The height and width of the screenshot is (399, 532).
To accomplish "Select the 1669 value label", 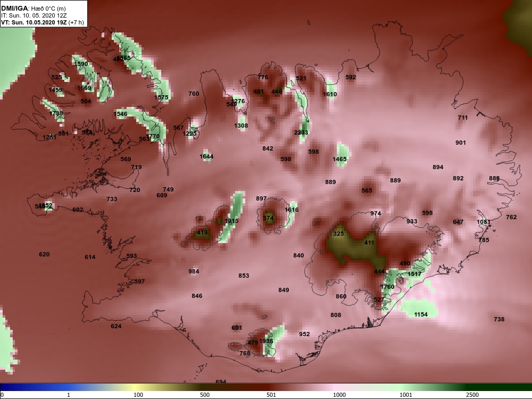I will [84, 88].
